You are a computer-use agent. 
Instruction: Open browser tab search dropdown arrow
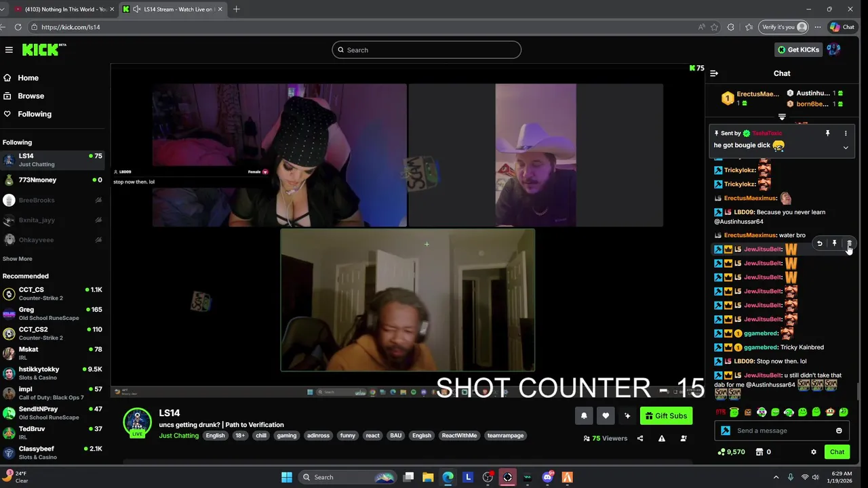click(2, 9)
